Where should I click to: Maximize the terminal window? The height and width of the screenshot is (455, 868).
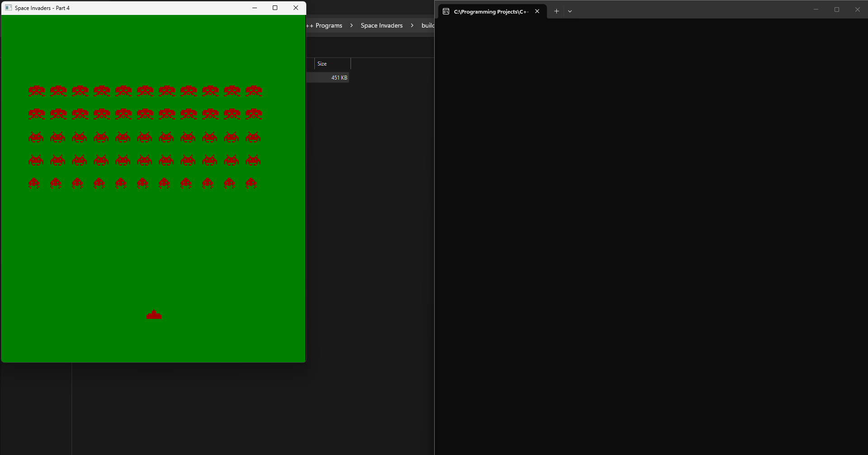[x=837, y=9]
